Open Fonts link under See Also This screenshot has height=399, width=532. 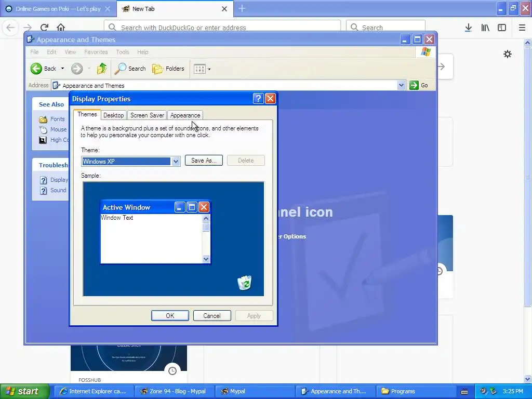coord(57,119)
